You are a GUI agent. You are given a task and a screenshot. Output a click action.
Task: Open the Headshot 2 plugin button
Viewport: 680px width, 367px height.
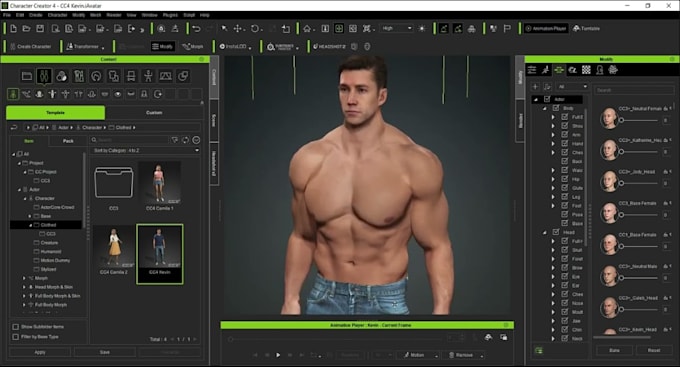point(330,46)
